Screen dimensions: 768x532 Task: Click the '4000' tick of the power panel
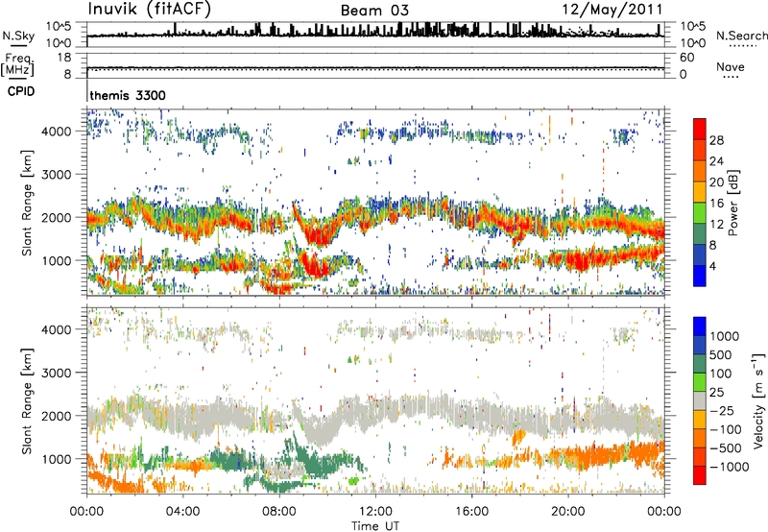(56, 132)
